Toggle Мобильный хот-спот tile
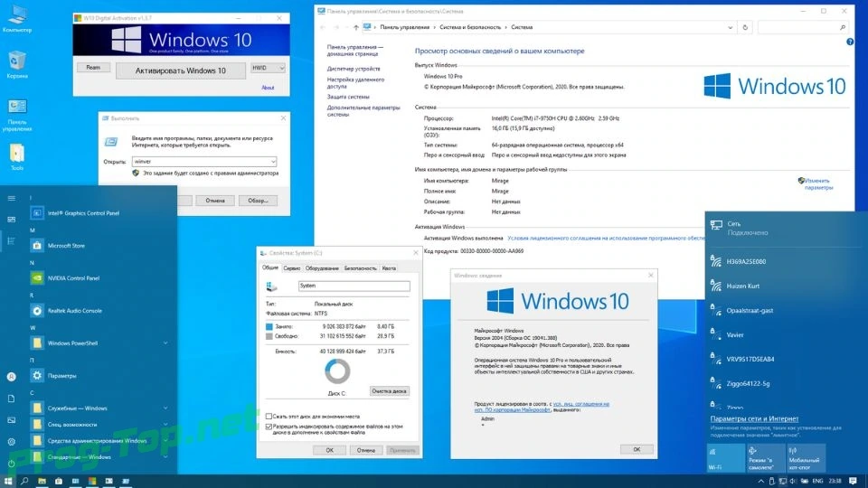Viewport: 868px width, 488px height. pyautogui.click(x=806, y=459)
